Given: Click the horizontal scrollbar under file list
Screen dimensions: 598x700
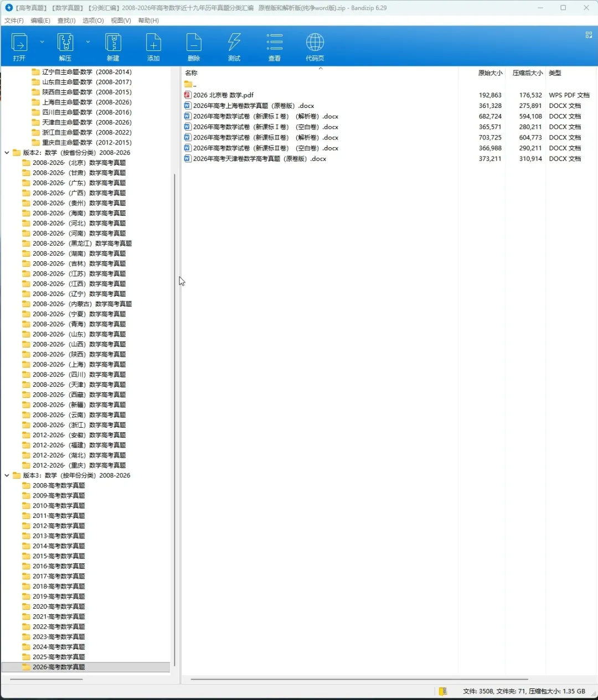Looking at the screenshot, I should tap(359, 679).
